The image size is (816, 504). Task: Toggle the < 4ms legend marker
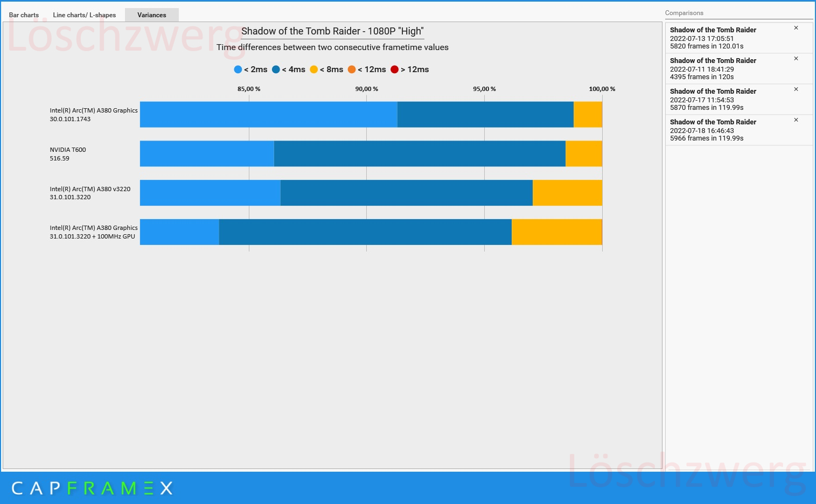point(276,69)
